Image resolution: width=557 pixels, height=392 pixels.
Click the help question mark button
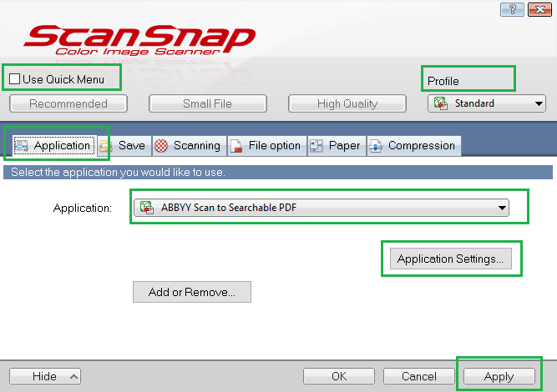pos(512,9)
